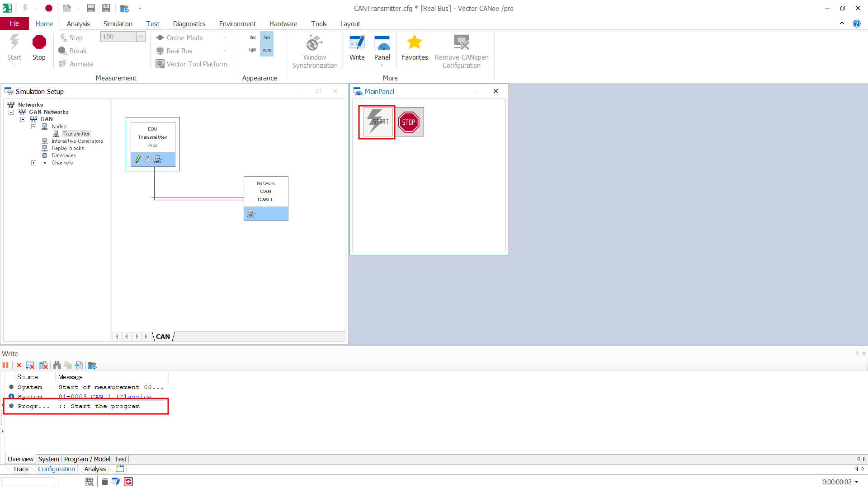868x488 pixels.
Task: Open the pencil edit icon on Transmitter ECU block
Action: tap(138, 159)
